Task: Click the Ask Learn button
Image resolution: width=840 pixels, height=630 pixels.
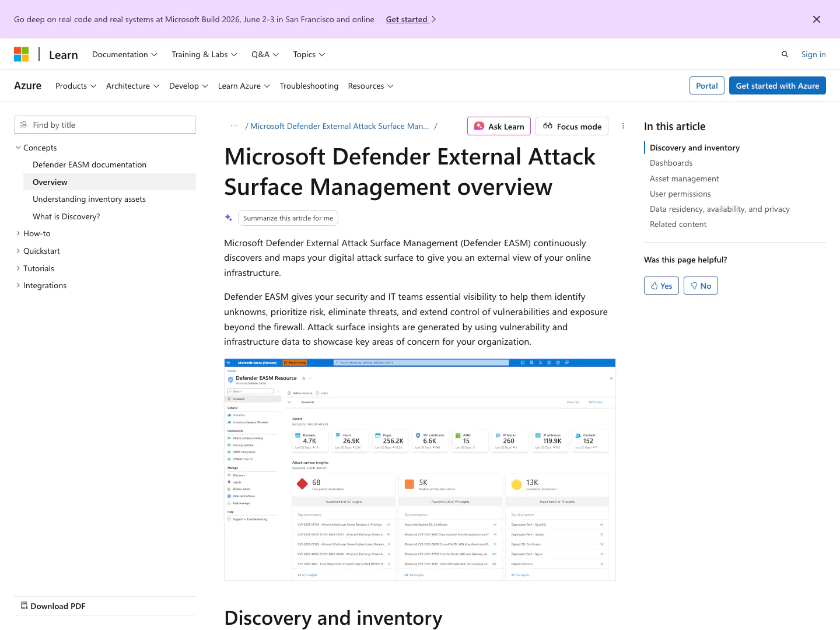Action: click(499, 126)
